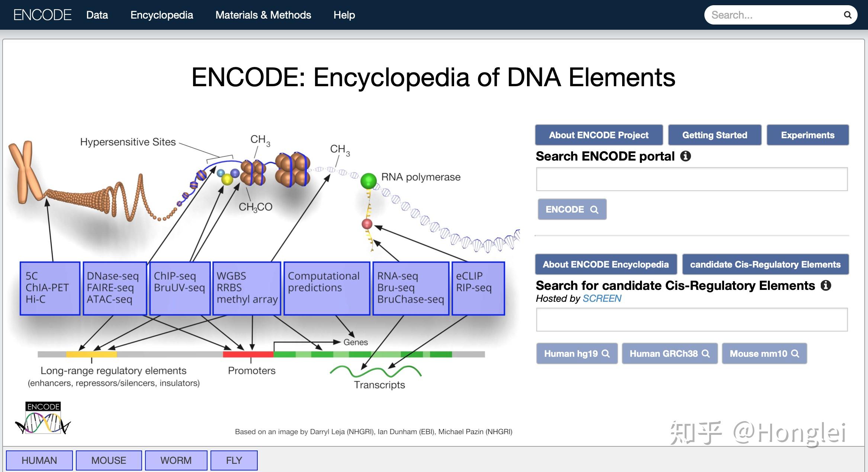Select the HUMAN organism tab
This screenshot has height=472, width=868.
click(x=39, y=460)
